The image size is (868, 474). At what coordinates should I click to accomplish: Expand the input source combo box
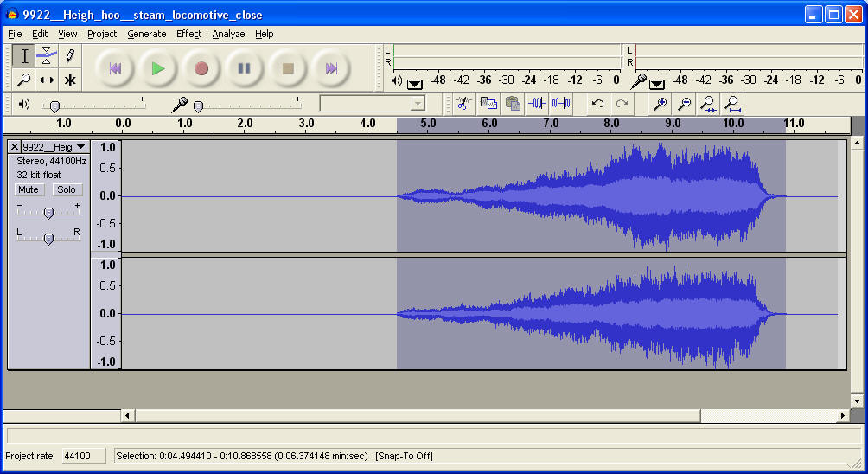(x=418, y=104)
